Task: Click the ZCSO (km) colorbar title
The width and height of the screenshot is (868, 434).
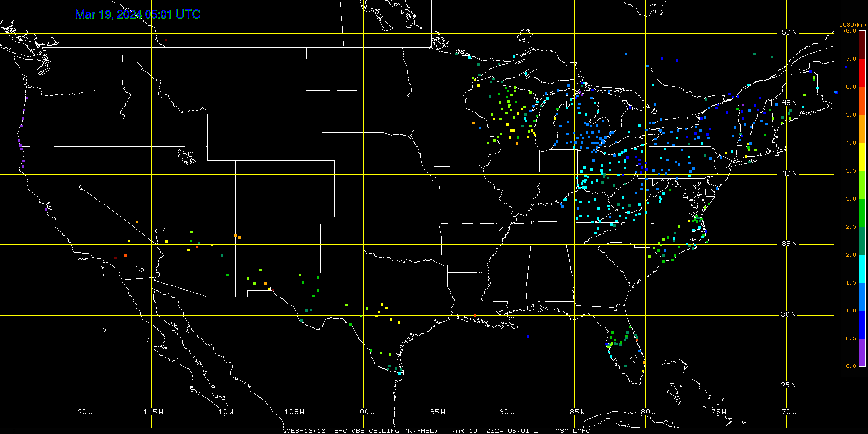Action: click(853, 25)
